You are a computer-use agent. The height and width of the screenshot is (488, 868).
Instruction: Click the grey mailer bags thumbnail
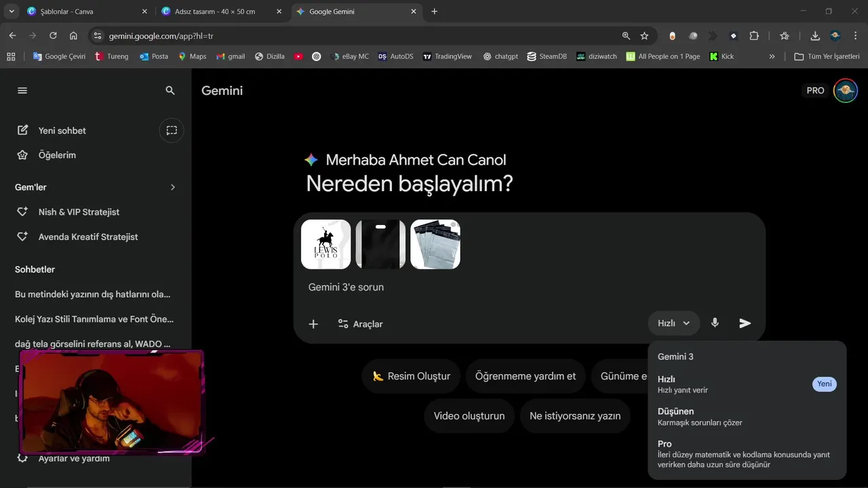435,244
